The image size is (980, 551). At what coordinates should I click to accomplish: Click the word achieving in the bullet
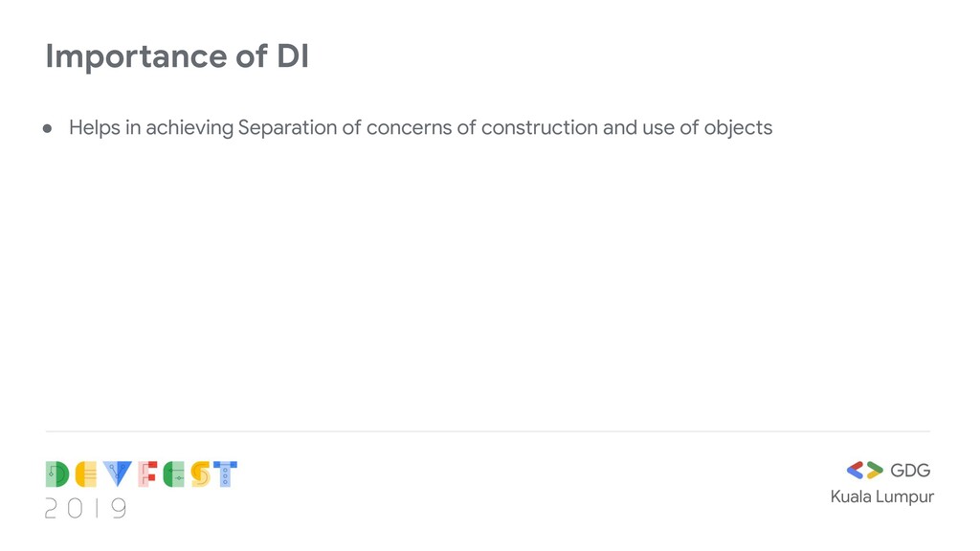(x=189, y=127)
